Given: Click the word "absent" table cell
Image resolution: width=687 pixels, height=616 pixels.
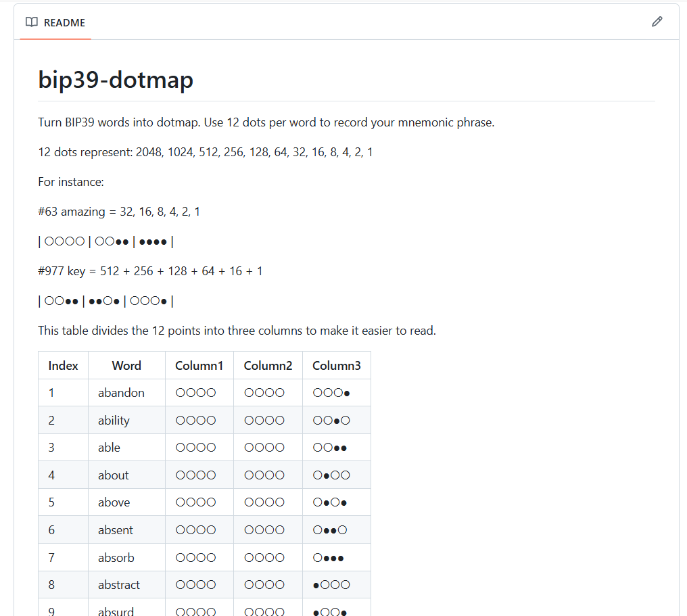Looking at the screenshot, I should (116, 530).
